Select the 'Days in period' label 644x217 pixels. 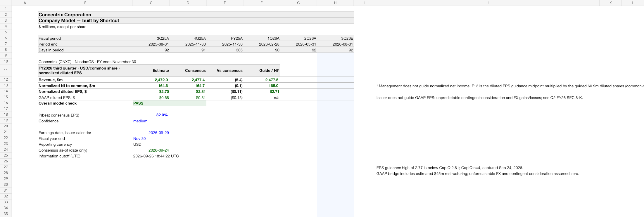(x=85, y=50)
